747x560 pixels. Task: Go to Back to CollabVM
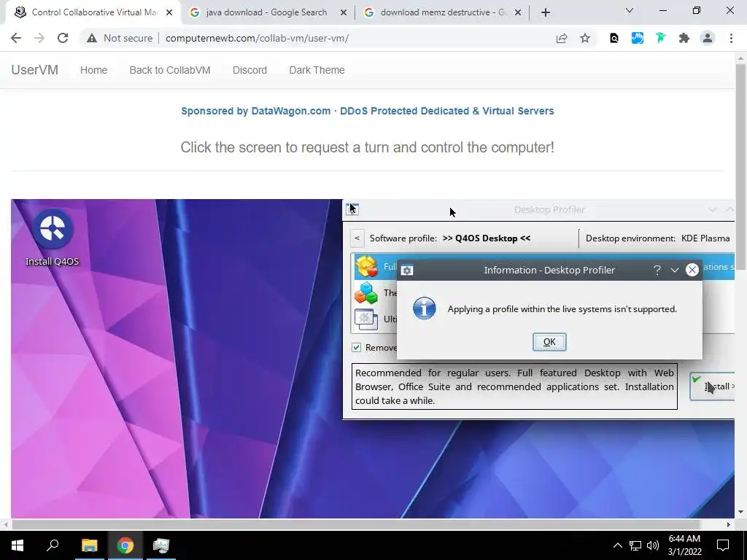pyautogui.click(x=169, y=70)
